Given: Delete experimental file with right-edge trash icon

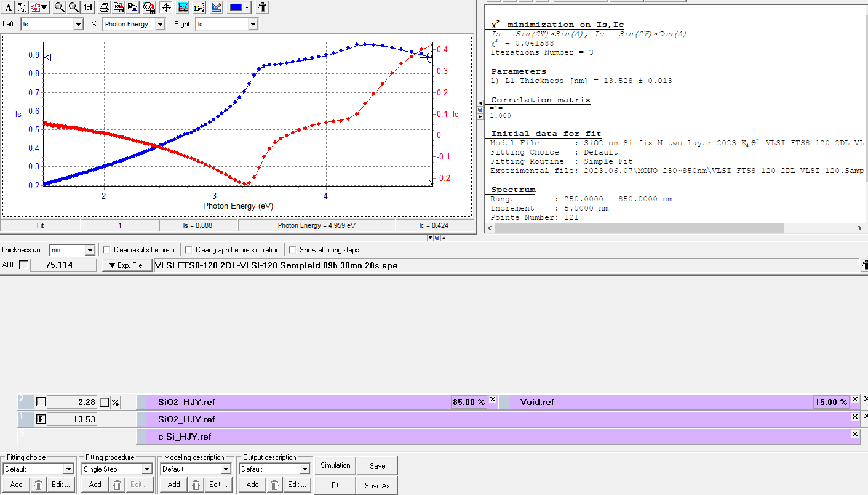Looking at the screenshot, I should click(864, 265).
